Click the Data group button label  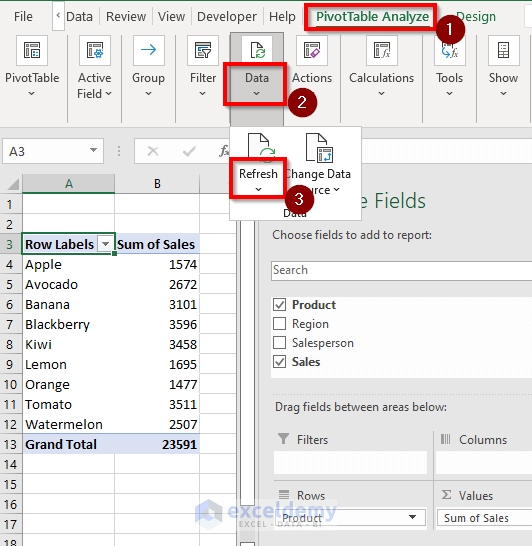[x=257, y=78]
